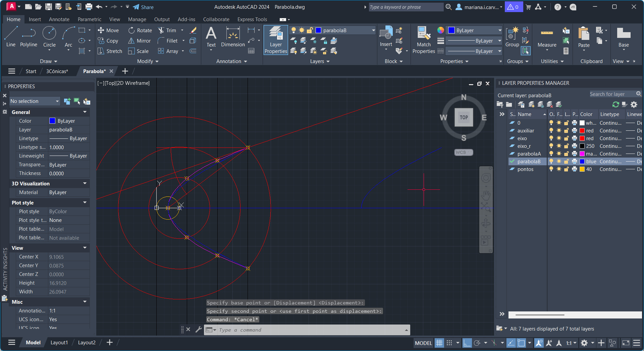Switch to the Annotate ribbon tab
The height and width of the screenshot is (351, 644).
(x=59, y=19)
